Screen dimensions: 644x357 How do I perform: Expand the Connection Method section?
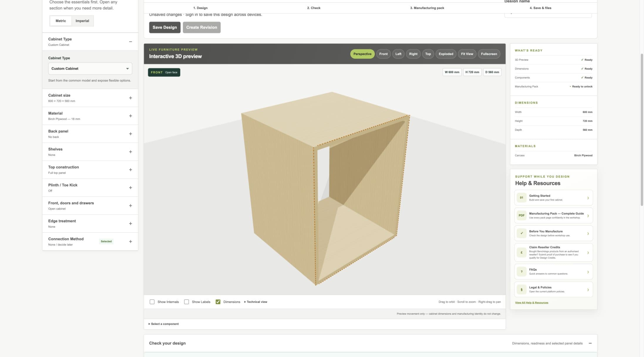tap(130, 241)
